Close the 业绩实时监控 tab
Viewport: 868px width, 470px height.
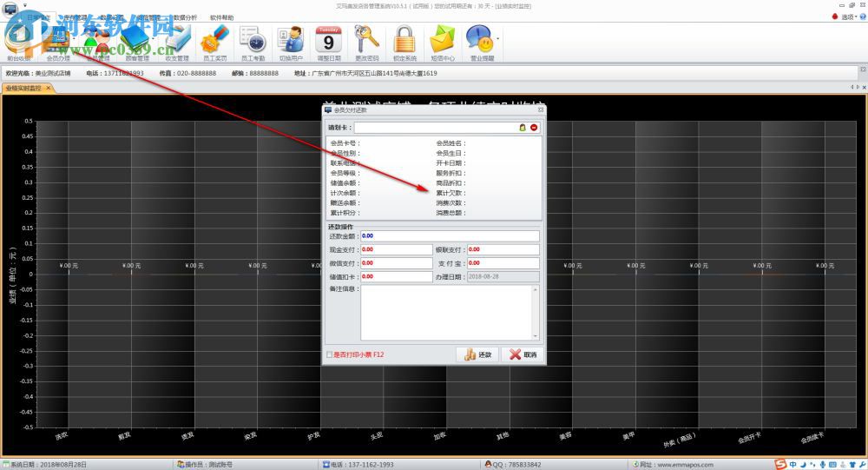(x=49, y=88)
